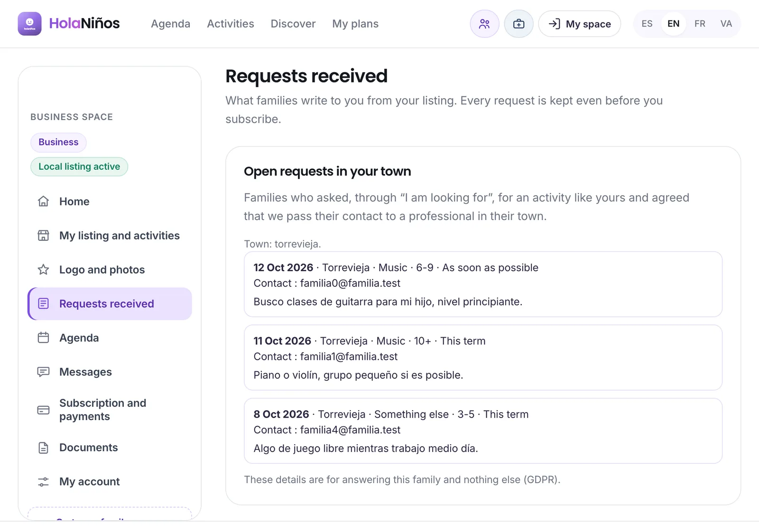
Task: Click the Requests received page heading
Action: (x=306, y=76)
